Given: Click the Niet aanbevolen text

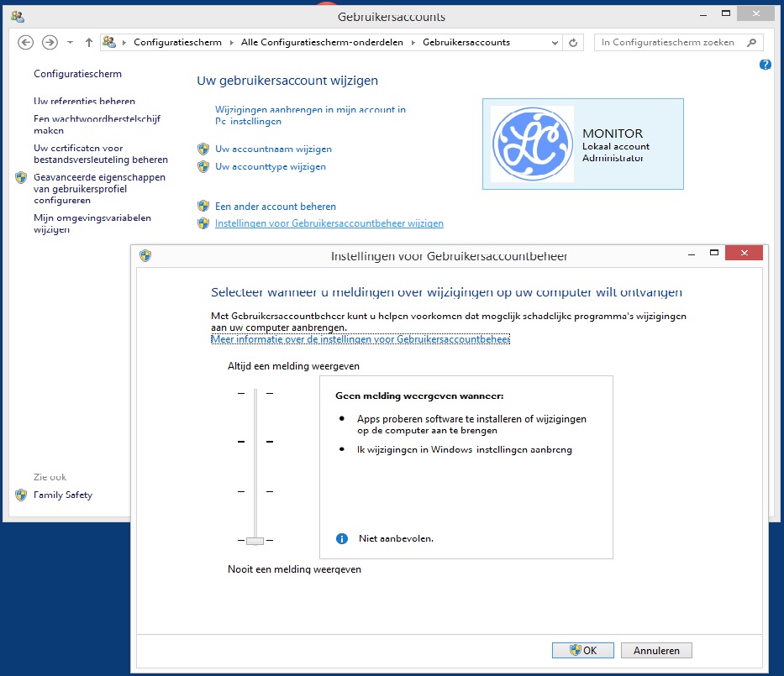Looking at the screenshot, I should click(396, 538).
